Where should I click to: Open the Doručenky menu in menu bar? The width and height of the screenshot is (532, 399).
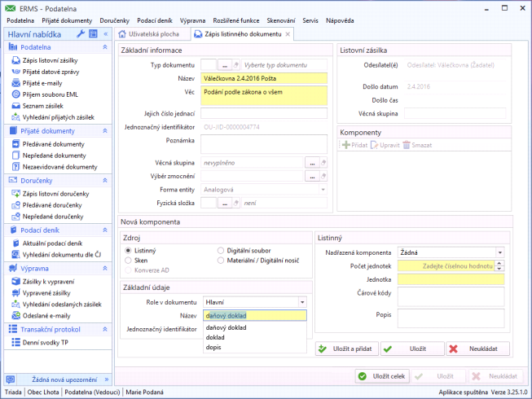(x=114, y=20)
